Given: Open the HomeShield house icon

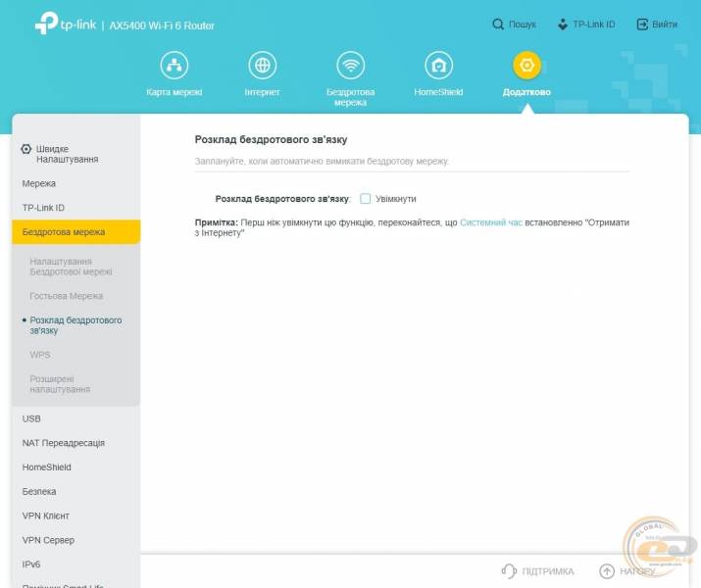Looking at the screenshot, I should point(438,66).
